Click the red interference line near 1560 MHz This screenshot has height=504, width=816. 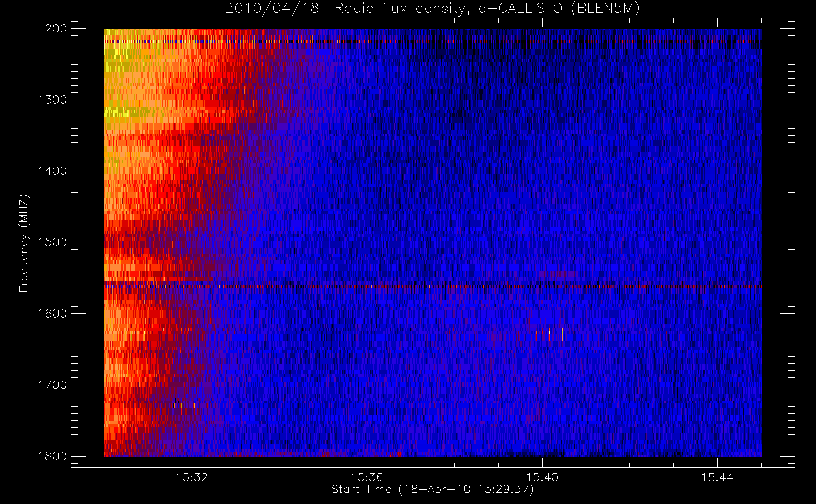433,286
